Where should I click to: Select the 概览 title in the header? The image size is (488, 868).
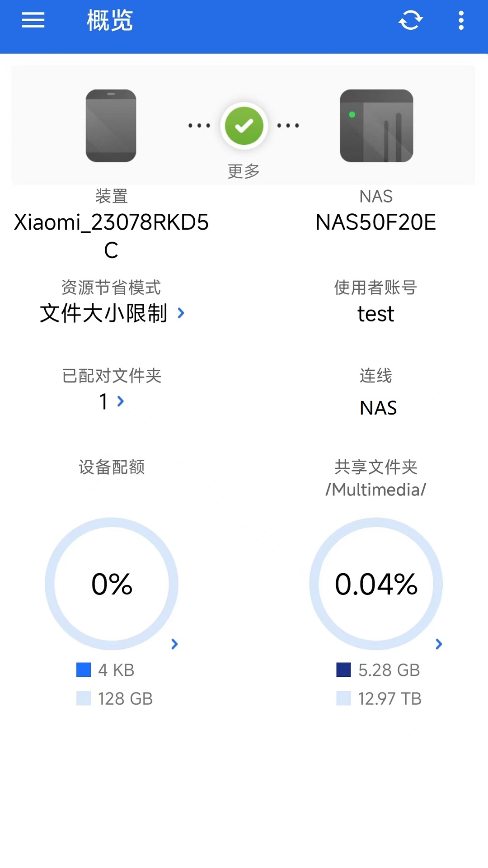click(x=110, y=21)
